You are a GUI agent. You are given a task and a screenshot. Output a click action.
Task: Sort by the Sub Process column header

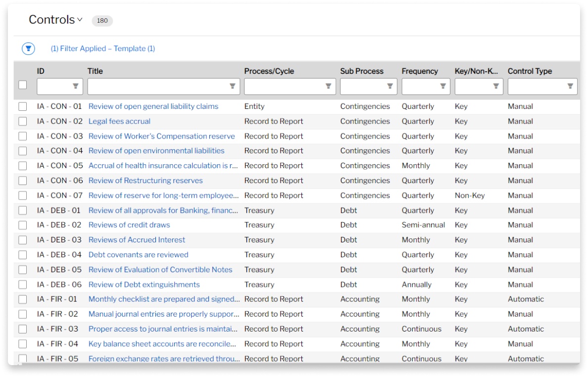362,71
